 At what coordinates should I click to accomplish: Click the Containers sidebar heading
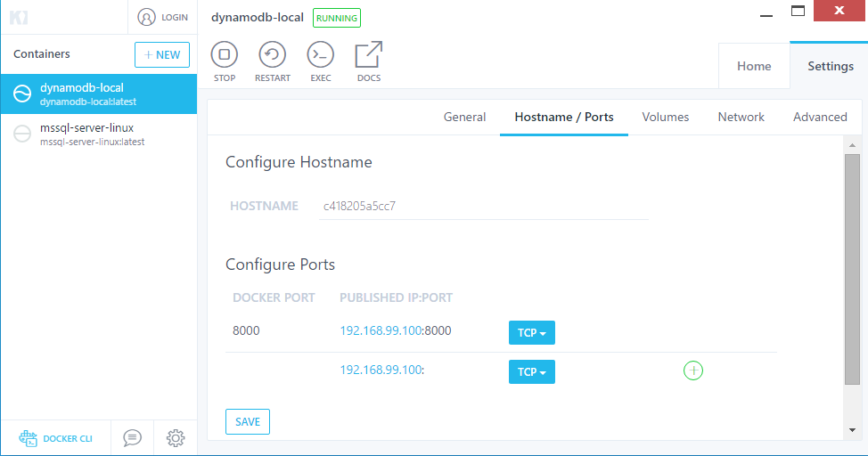pyautogui.click(x=42, y=53)
